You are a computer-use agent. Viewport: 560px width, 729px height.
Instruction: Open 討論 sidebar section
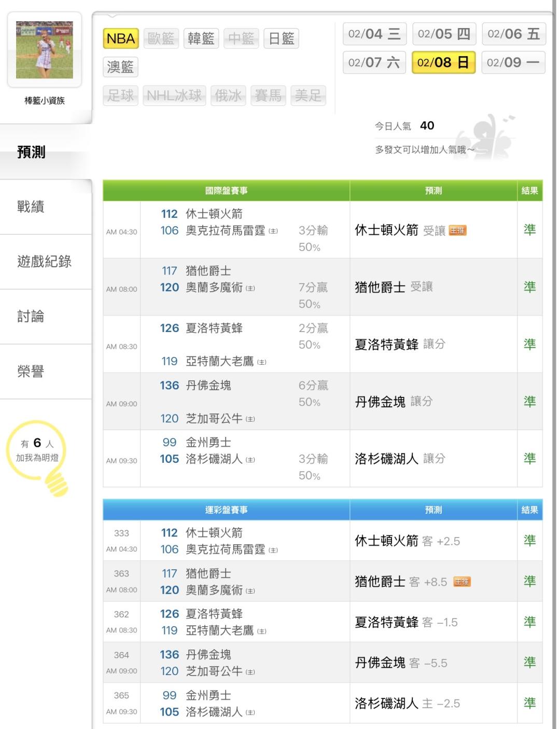tap(31, 317)
